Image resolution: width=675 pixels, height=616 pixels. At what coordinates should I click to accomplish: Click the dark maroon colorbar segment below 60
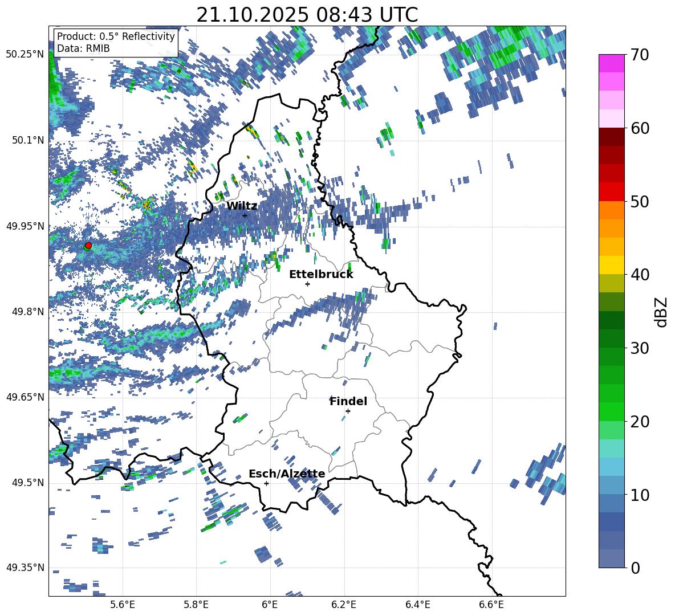tap(611, 137)
